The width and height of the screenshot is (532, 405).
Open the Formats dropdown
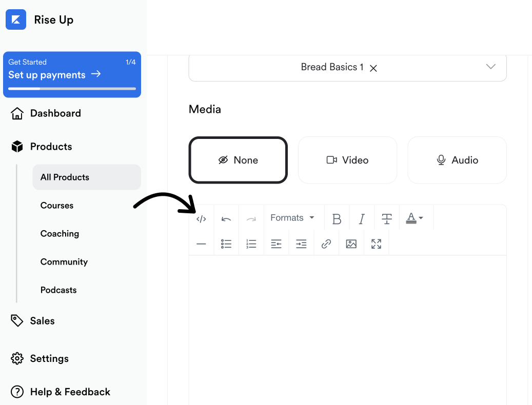pyautogui.click(x=292, y=217)
